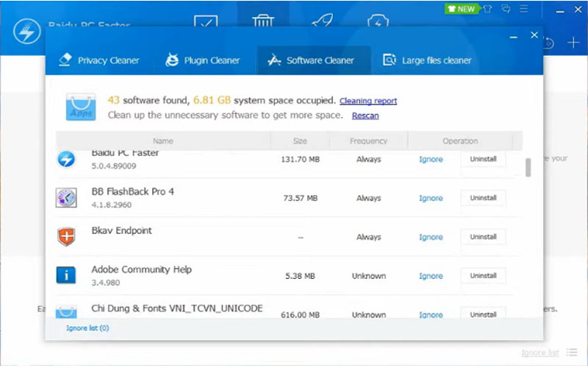Click the list icon beside main window Ignore list
The width and height of the screenshot is (588, 368).
coord(572,353)
